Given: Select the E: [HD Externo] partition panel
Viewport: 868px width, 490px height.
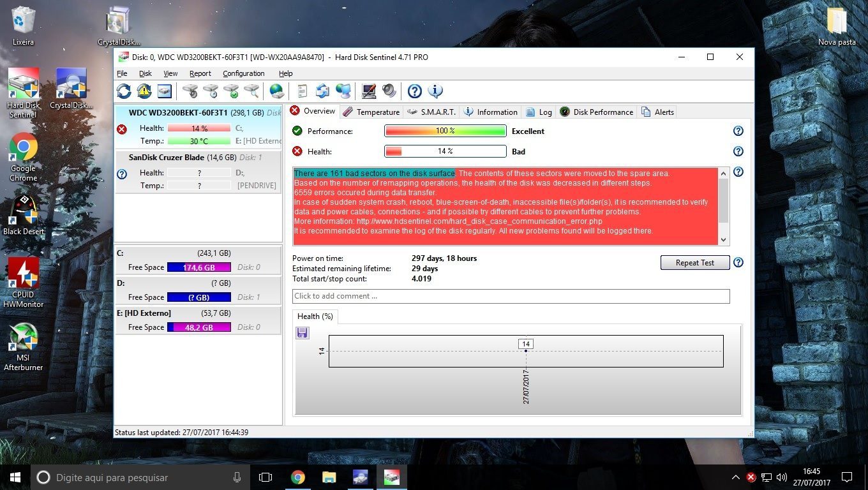Looking at the screenshot, I should (x=198, y=320).
